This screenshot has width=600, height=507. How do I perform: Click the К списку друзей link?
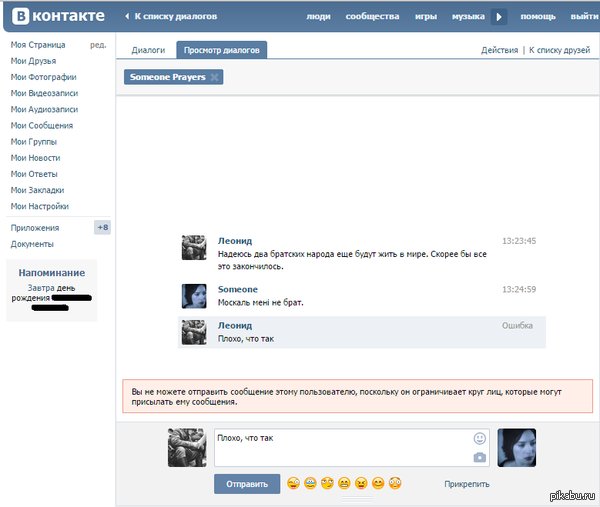[562, 50]
